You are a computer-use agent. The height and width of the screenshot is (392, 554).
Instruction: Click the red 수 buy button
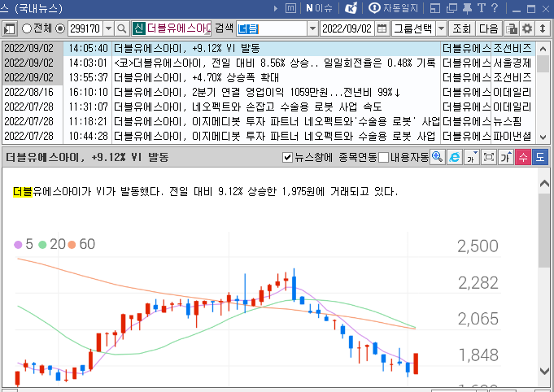coord(523,157)
